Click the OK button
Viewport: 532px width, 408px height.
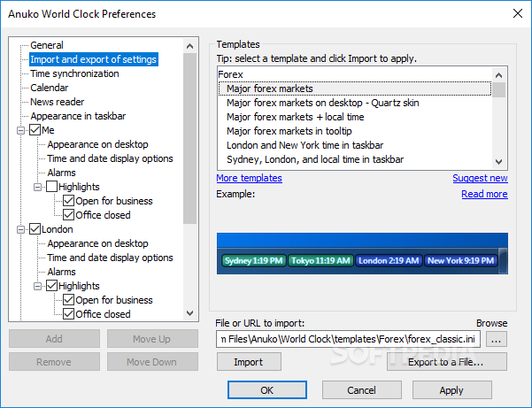coord(267,390)
